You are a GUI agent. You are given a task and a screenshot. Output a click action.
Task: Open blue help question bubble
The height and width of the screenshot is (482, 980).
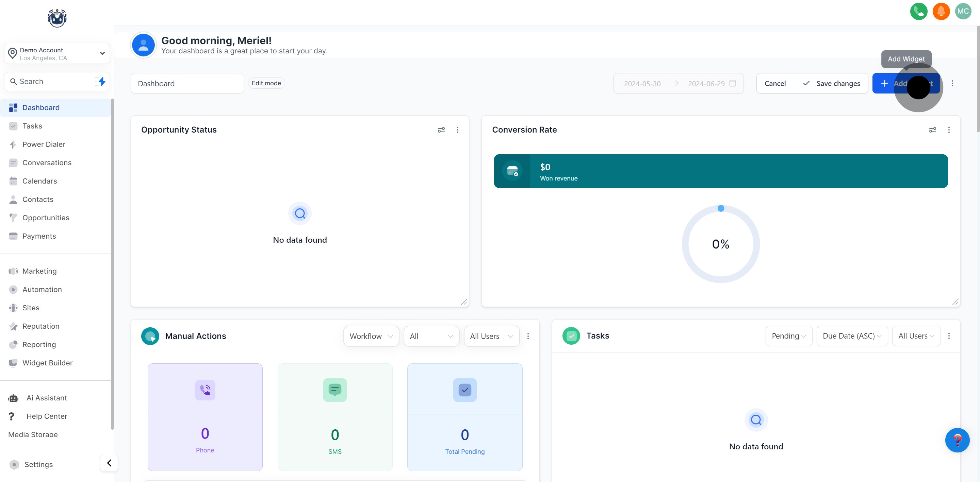pyautogui.click(x=957, y=440)
